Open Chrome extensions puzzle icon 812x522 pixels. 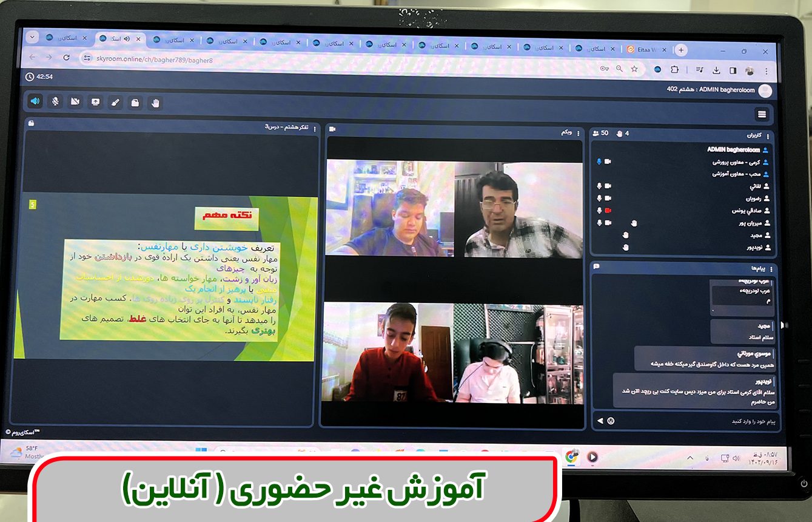pyautogui.click(x=674, y=70)
